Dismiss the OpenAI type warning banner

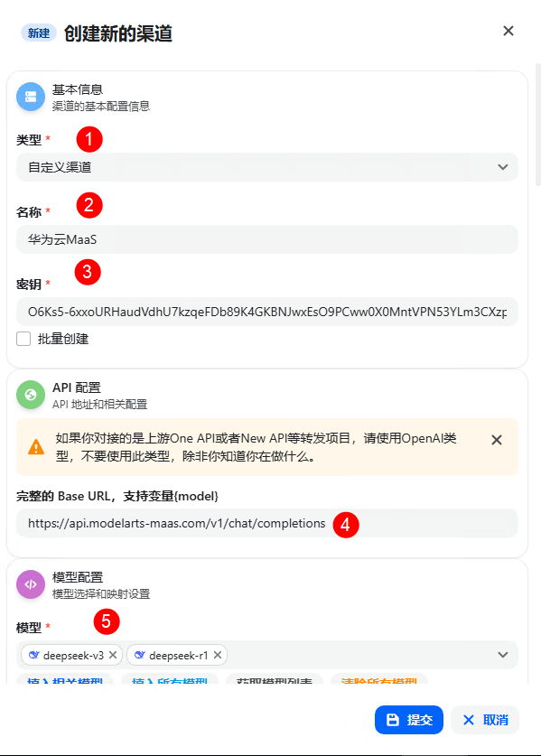click(x=497, y=440)
